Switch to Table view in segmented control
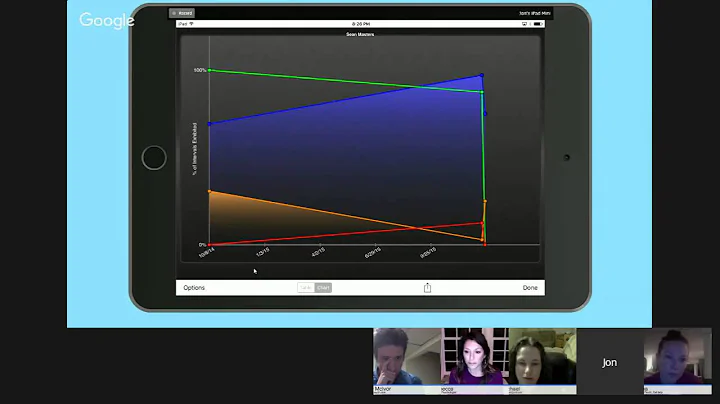Screen dimensions: 720x404 tap(306, 288)
